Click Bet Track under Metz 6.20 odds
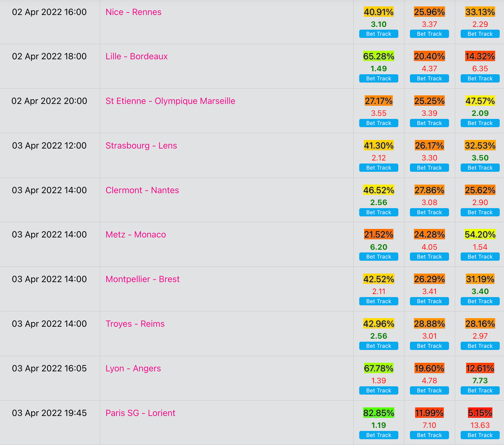The width and height of the screenshot is (504, 445). [379, 257]
